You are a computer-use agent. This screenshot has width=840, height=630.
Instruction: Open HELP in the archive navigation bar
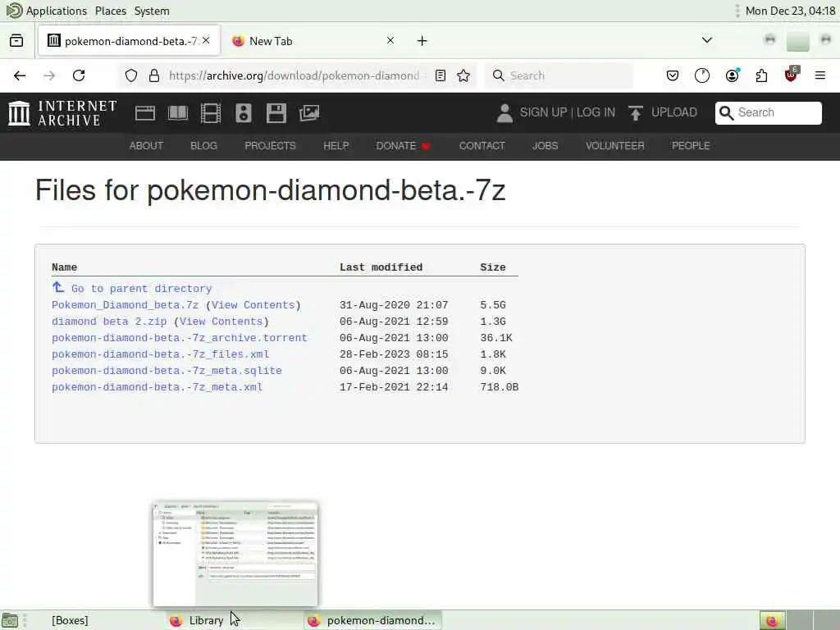tap(336, 146)
